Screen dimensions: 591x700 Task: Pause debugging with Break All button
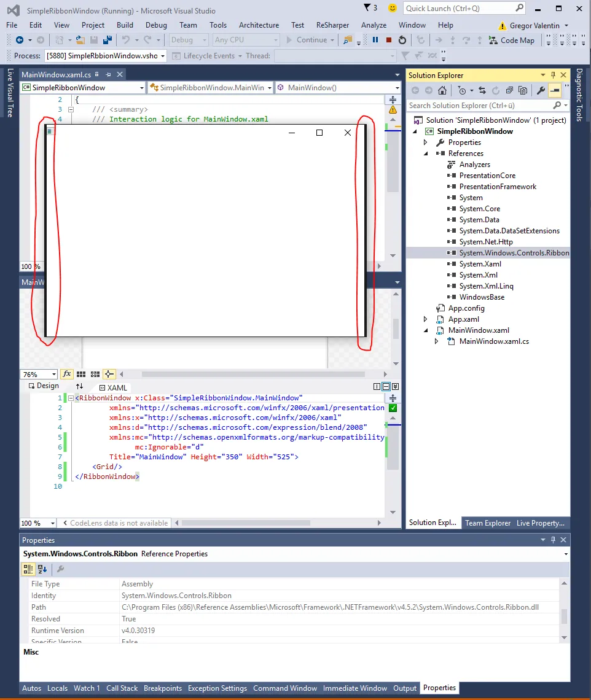point(375,40)
